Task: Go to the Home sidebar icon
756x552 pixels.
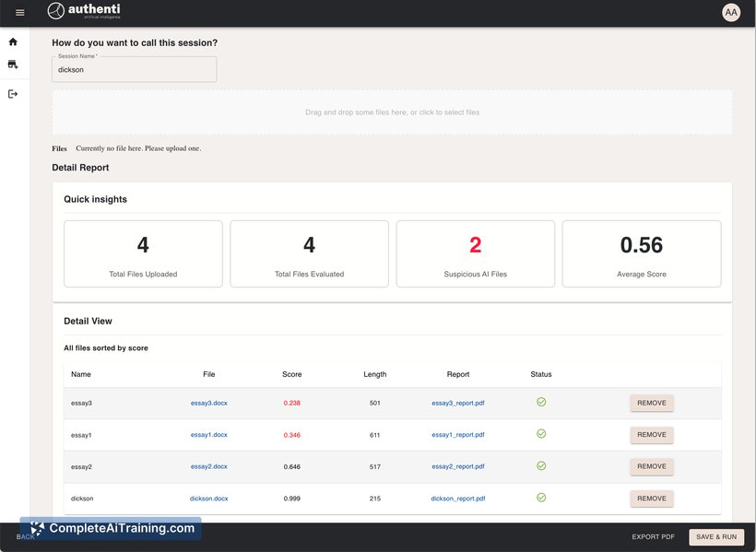Action: pyautogui.click(x=13, y=42)
